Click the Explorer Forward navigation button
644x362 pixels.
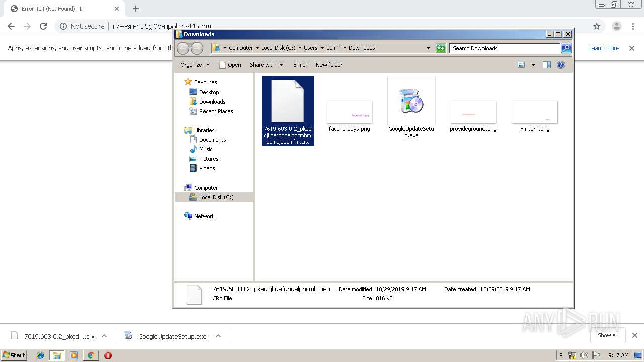point(197,48)
